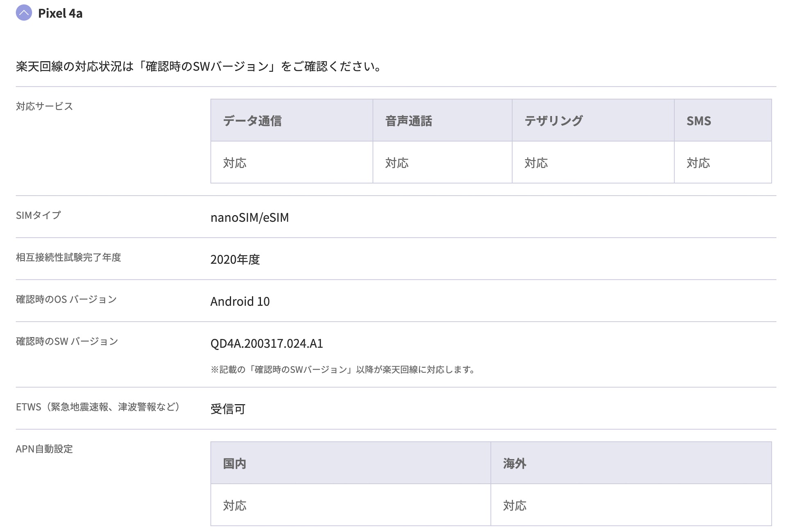
Task: Select the 対応 cell under SMS
Action: pyautogui.click(x=698, y=163)
